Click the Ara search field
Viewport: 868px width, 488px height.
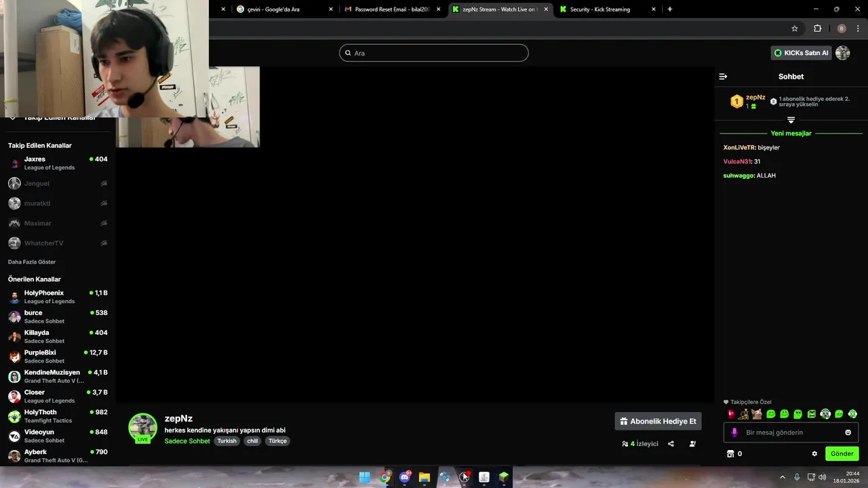434,53
